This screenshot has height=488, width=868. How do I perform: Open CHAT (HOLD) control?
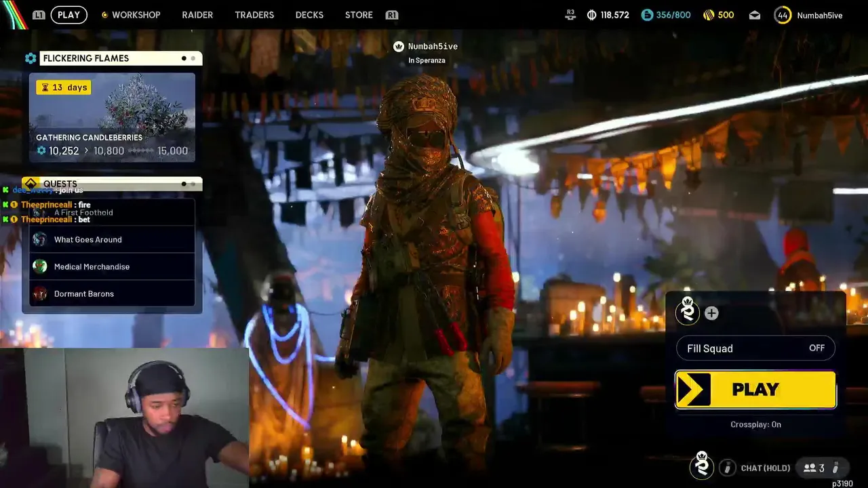(766, 468)
